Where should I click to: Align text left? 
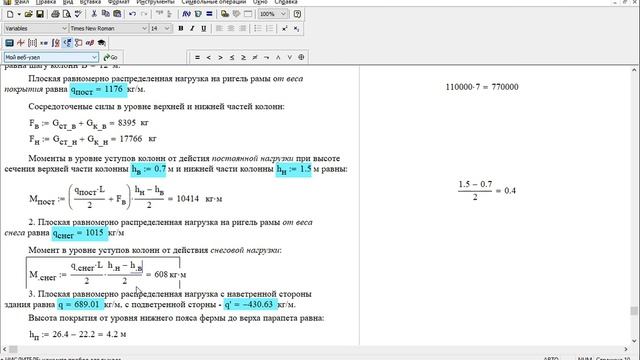point(219,29)
